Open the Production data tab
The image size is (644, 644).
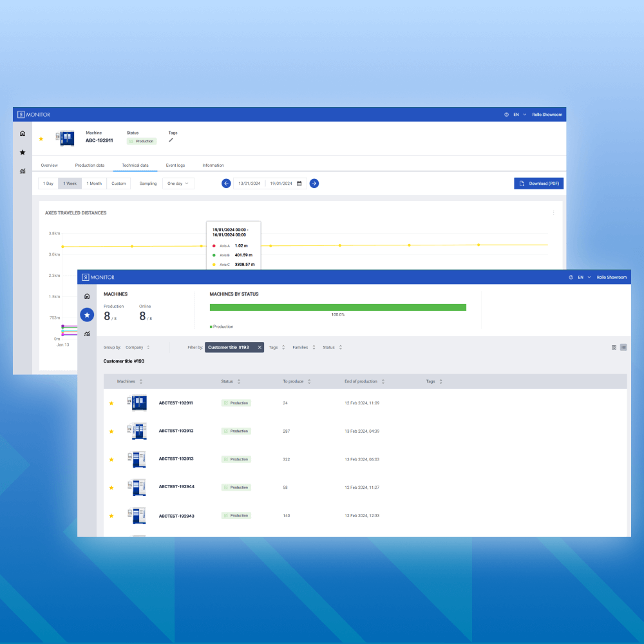pos(90,165)
